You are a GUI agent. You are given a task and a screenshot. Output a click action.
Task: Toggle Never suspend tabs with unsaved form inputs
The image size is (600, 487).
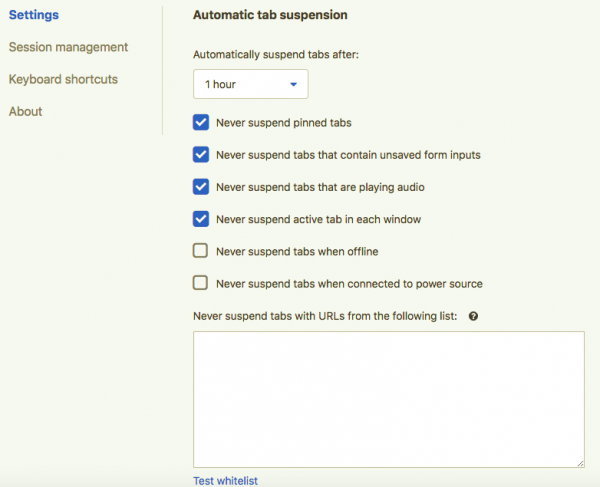[x=200, y=155]
